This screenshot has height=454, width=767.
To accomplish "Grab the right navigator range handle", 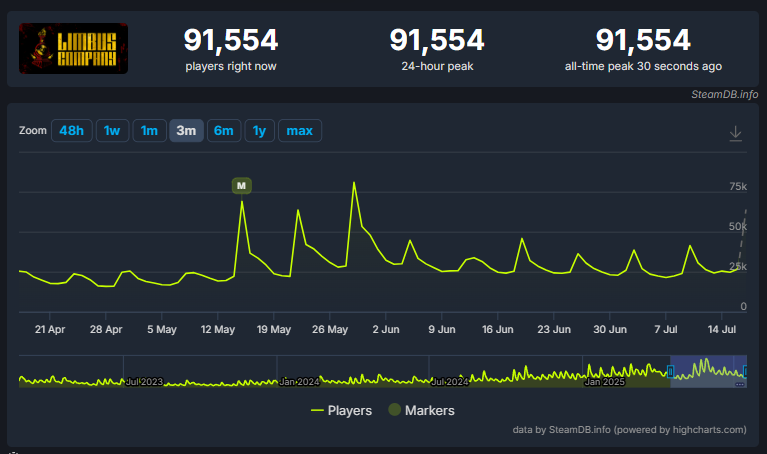I will [x=745, y=372].
